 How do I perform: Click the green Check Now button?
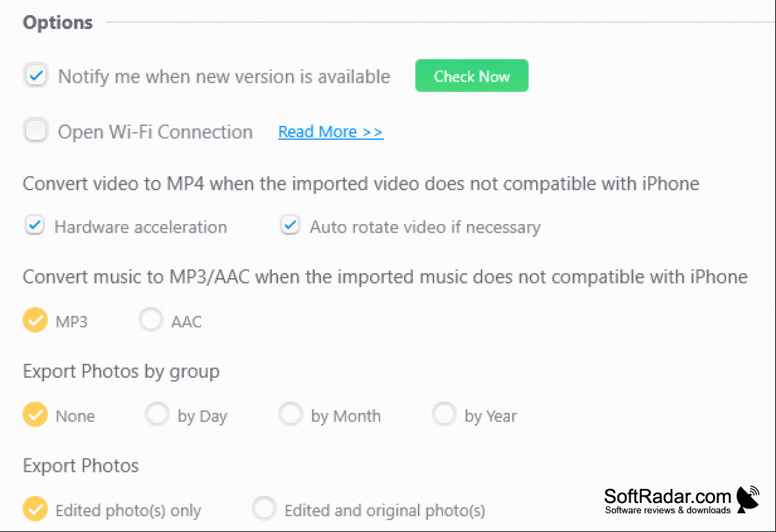pos(472,75)
